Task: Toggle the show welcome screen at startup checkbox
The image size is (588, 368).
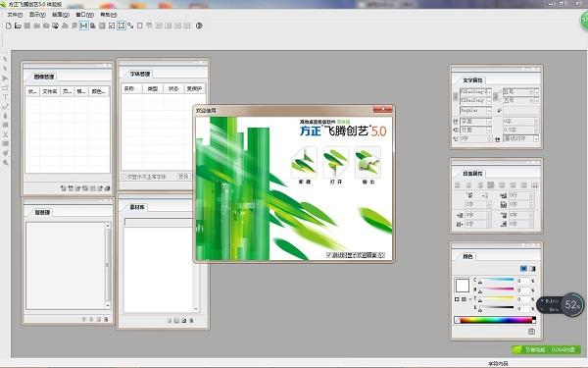Action: click(x=329, y=255)
